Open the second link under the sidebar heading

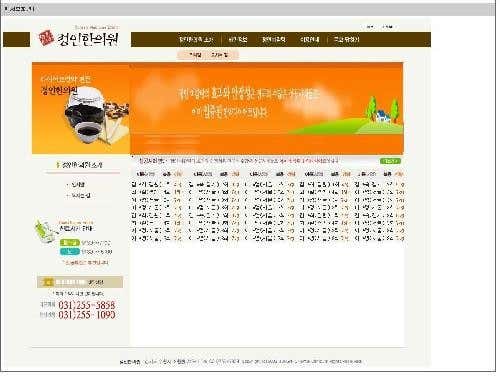pos(81,196)
